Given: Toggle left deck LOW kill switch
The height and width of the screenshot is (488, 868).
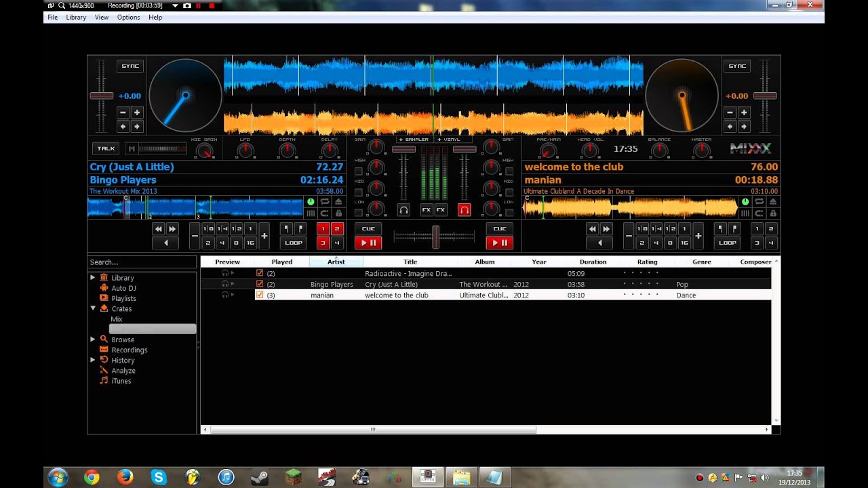Looking at the screenshot, I should click(359, 211).
